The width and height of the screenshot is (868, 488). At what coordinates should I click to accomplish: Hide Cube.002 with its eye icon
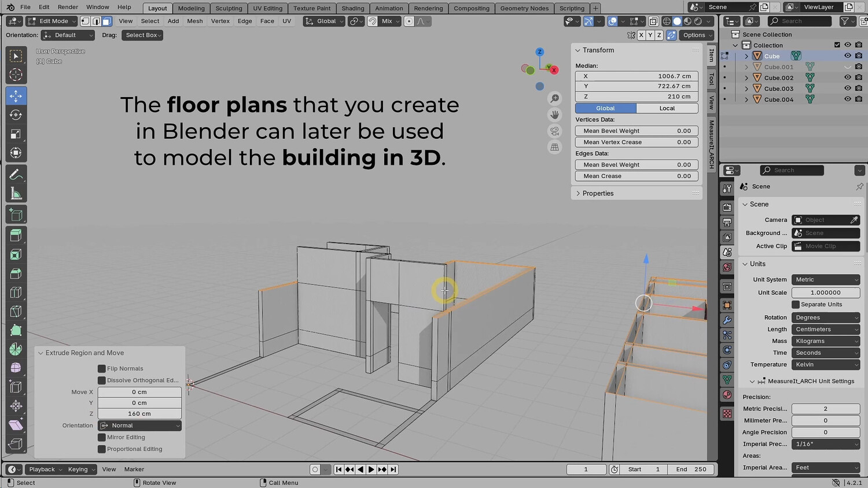tap(848, 77)
